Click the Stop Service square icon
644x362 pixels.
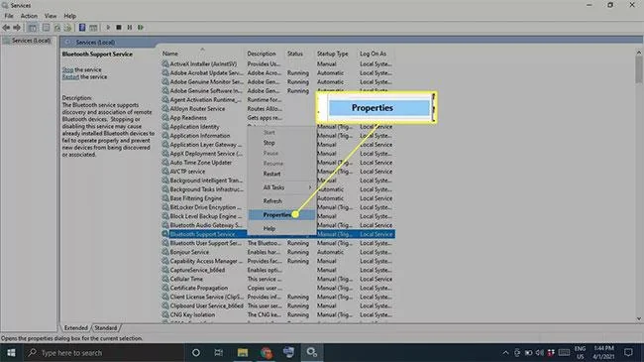[x=119, y=28]
